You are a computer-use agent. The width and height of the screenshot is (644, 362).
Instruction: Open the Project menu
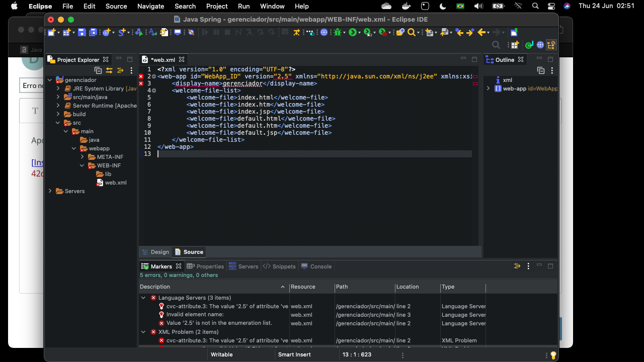point(217,6)
